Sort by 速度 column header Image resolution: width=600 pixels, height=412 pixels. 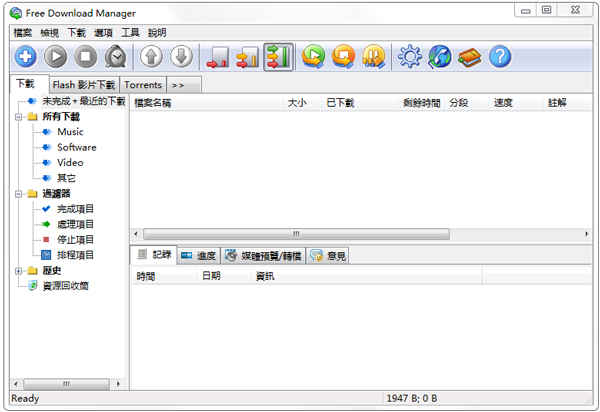(516, 103)
